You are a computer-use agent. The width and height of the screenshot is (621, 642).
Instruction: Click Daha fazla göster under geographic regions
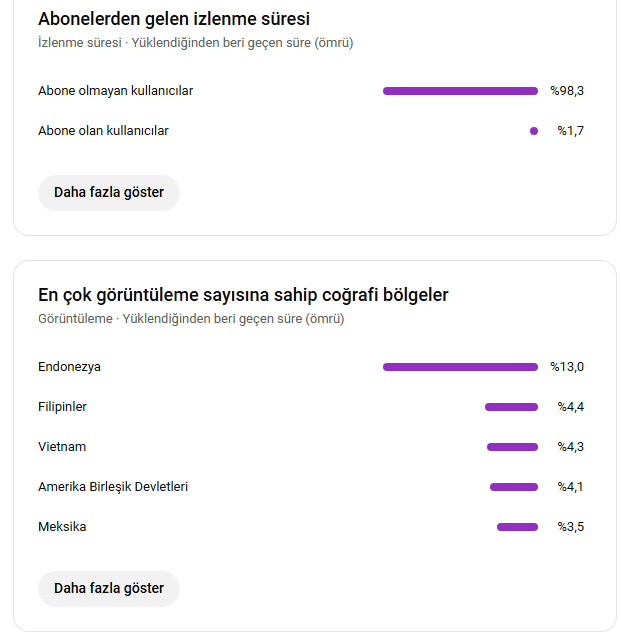tap(109, 589)
